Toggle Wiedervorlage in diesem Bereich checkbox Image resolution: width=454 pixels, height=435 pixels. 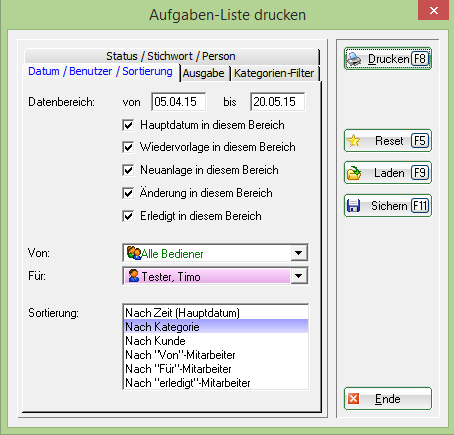point(128,147)
